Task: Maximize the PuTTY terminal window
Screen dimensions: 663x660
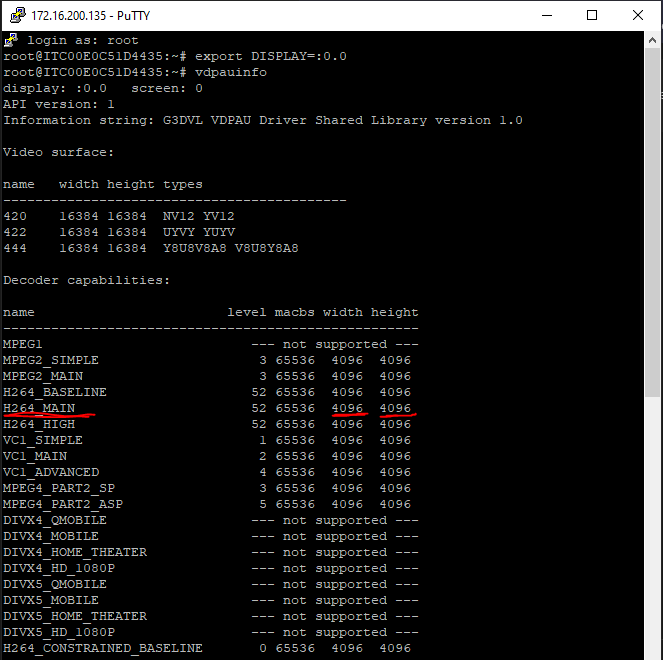Action: [592, 16]
